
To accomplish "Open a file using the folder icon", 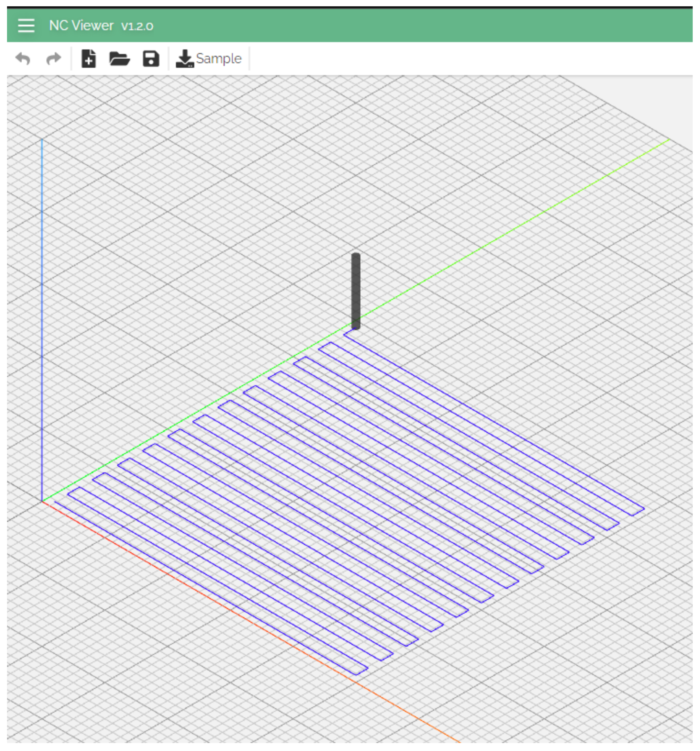I will click(119, 59).
